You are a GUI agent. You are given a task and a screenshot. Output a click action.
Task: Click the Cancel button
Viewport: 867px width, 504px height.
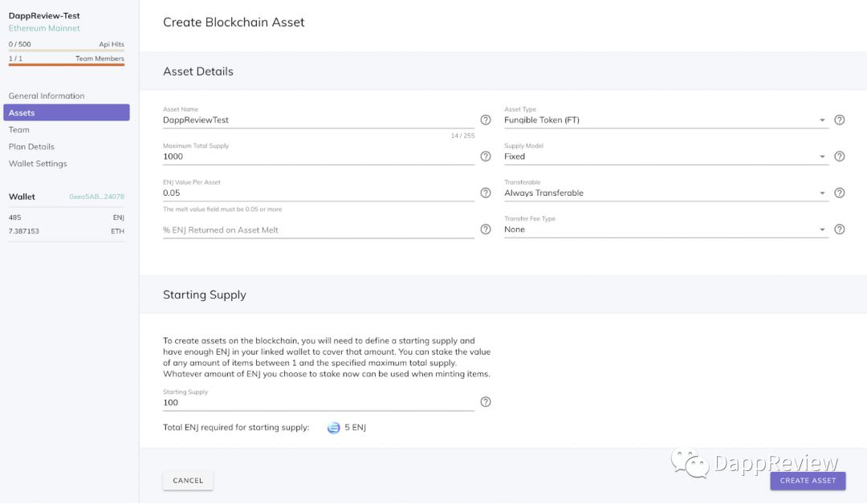pos(188,480)
